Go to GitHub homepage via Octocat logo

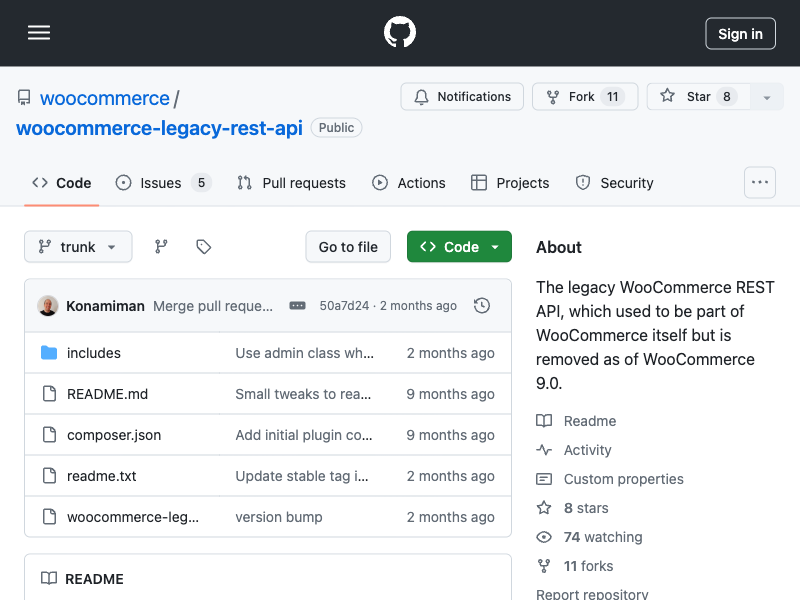click(x=399, y=32)
